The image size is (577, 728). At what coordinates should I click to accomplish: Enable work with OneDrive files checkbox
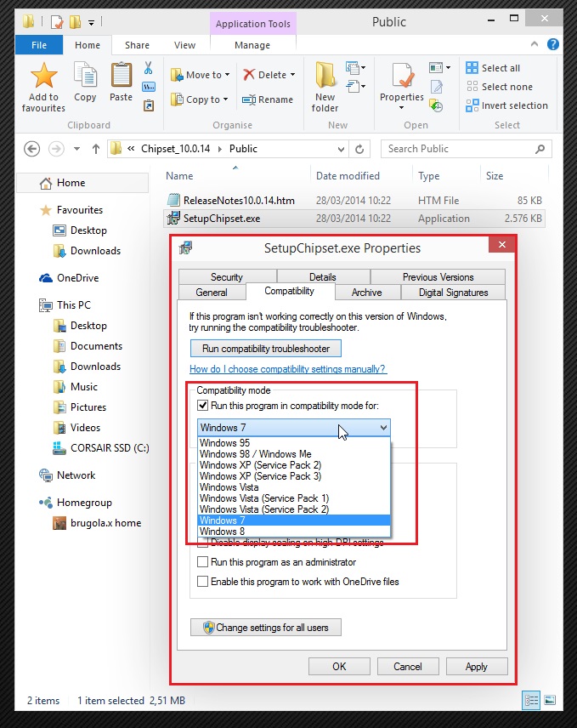click(x=203, y=581)
